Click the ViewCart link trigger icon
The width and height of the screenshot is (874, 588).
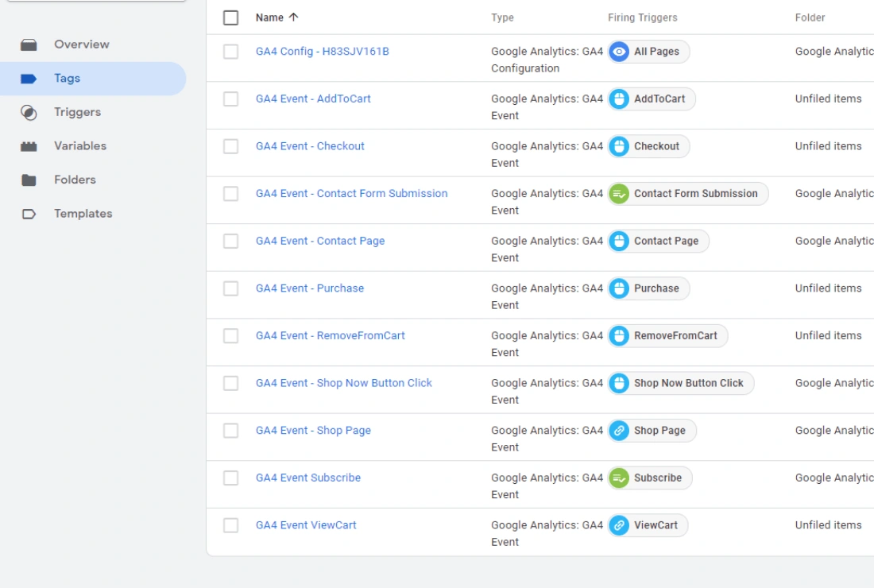pyautogui.click(x=619, y=525)
